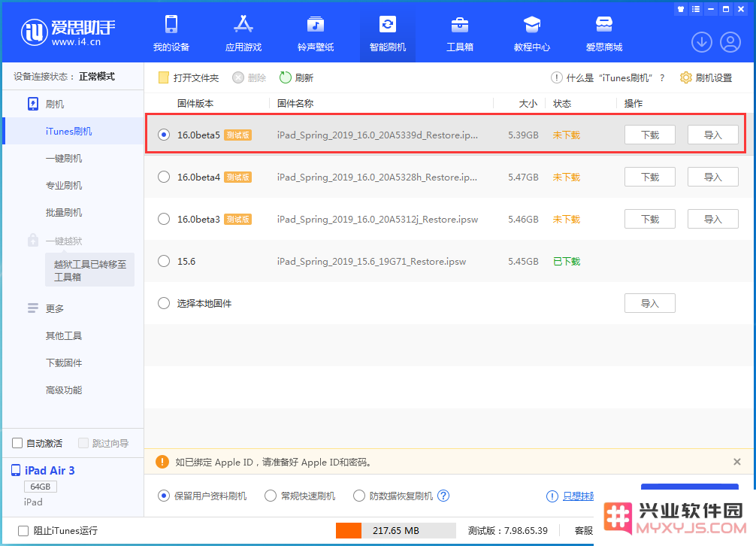
Task: Select the 16.0beta5 firmware radio button
Action: click(x=164, y=135)
